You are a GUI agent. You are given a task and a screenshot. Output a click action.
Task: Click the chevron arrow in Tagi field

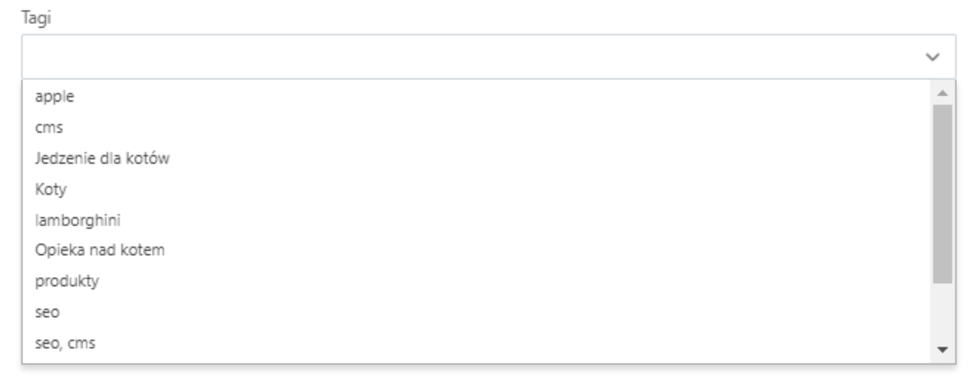[x=932, y=57]
